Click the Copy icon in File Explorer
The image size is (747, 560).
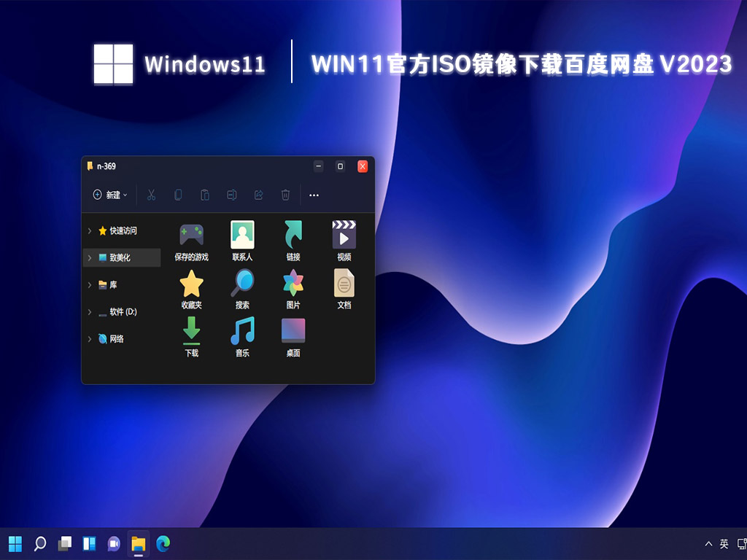(177, 195)
